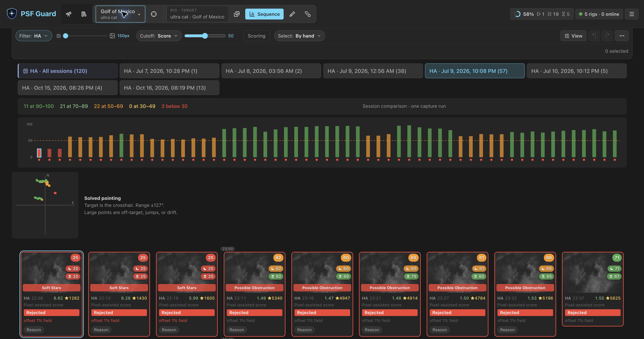Click the crosshair target icon
Image resolution: width=644 pixels, height=339 pixels.
pos(154,14)
